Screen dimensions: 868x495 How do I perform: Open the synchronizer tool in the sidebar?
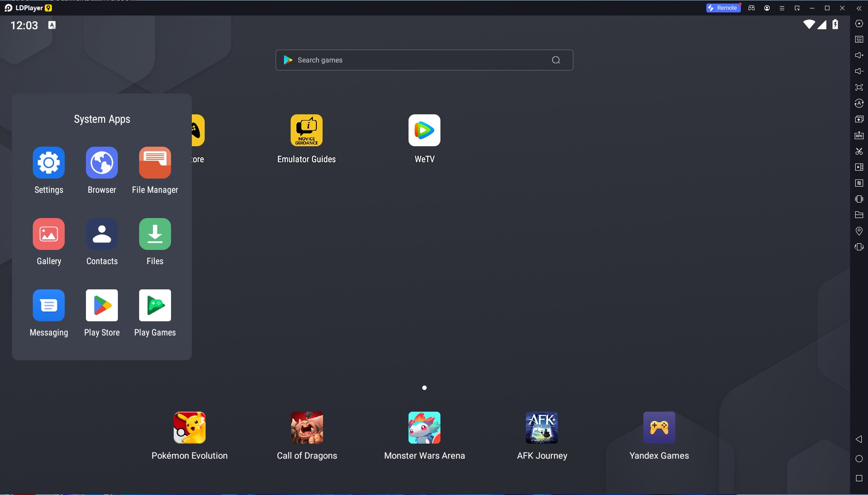(x=859, y=183)
